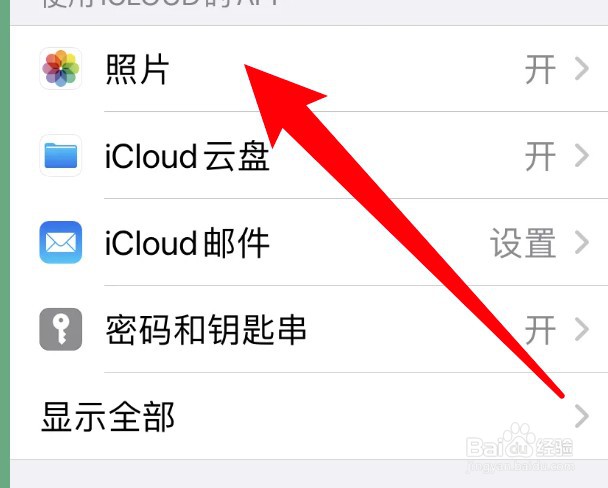Viewport: 608px width, 488px height.
Task: Expand the iCloud邮件 row chevron
Action: coord(582,242)
